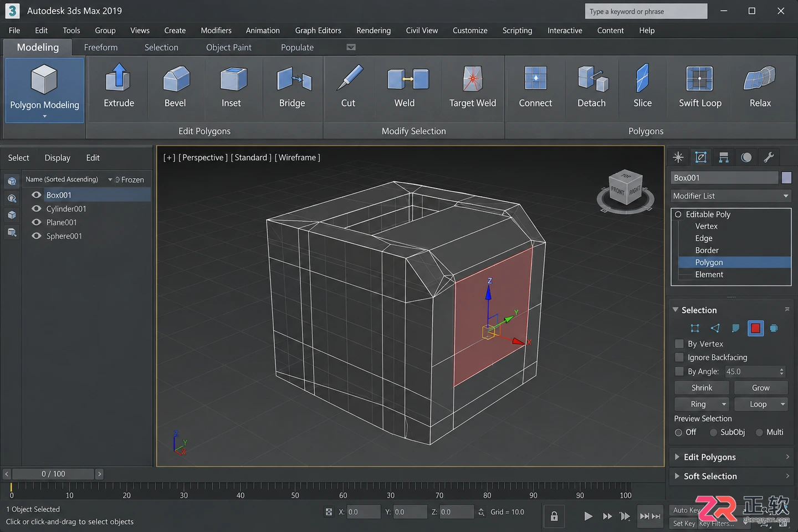Viewport: 798px width, 532px height.
Task: Open the viewport Wireframe shading label
Action: click(298, 157)
